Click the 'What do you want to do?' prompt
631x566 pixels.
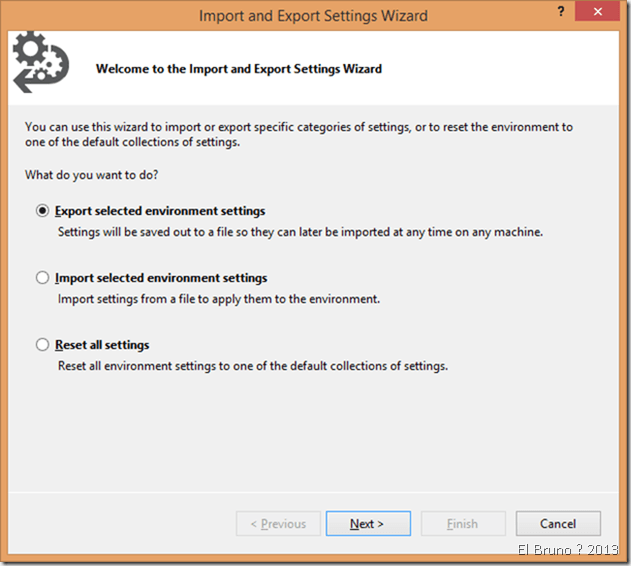[92, 175]
